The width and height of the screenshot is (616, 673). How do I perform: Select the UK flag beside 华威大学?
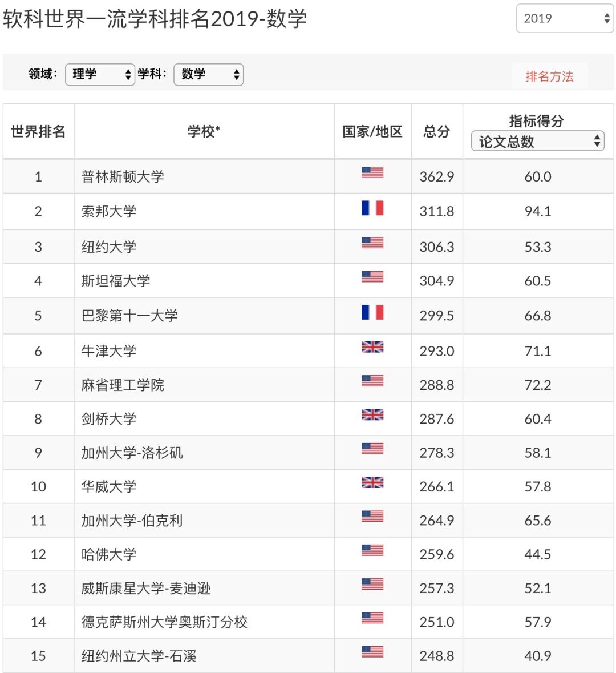(372, 482)
